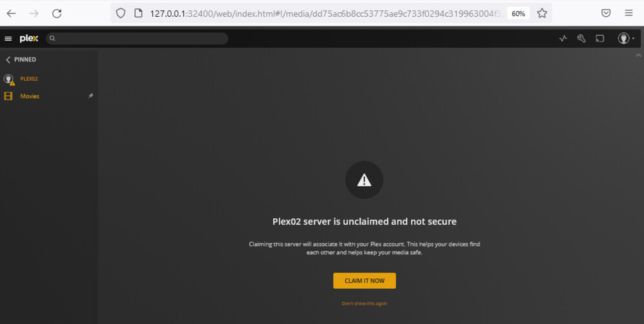Screen dimensions: 644x324
Task: Unpin Movies with the pin icon
Action: (x=91, y=96)
